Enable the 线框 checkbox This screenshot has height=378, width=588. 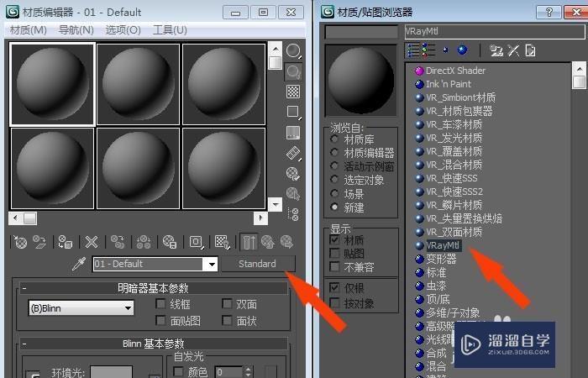coord(160,303)
